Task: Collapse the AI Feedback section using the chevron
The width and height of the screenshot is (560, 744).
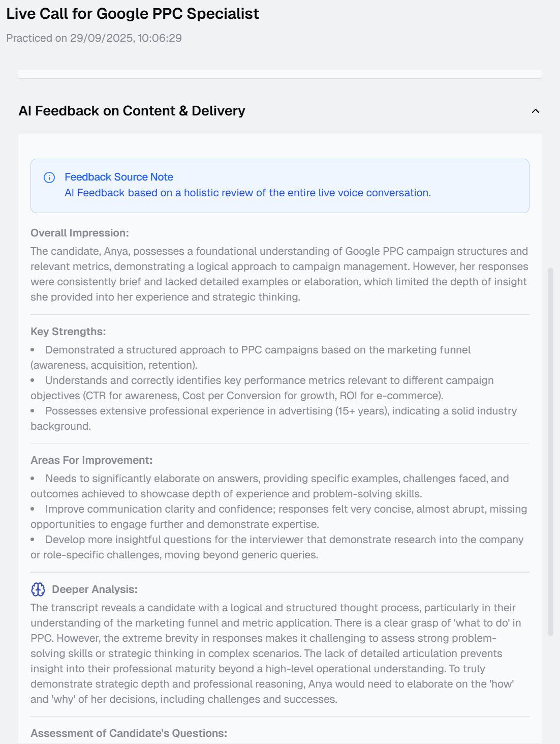Action: pos(535,111)
